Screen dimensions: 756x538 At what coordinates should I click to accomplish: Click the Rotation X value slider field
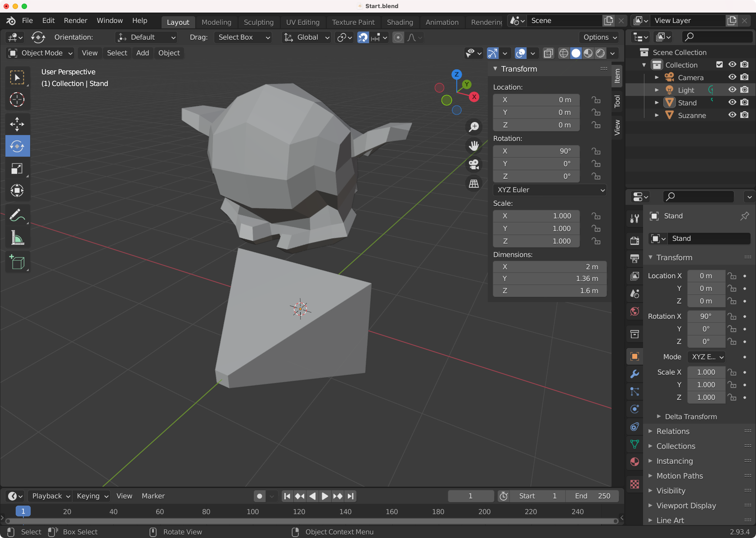pyautogui.click(x=536, y=151)
